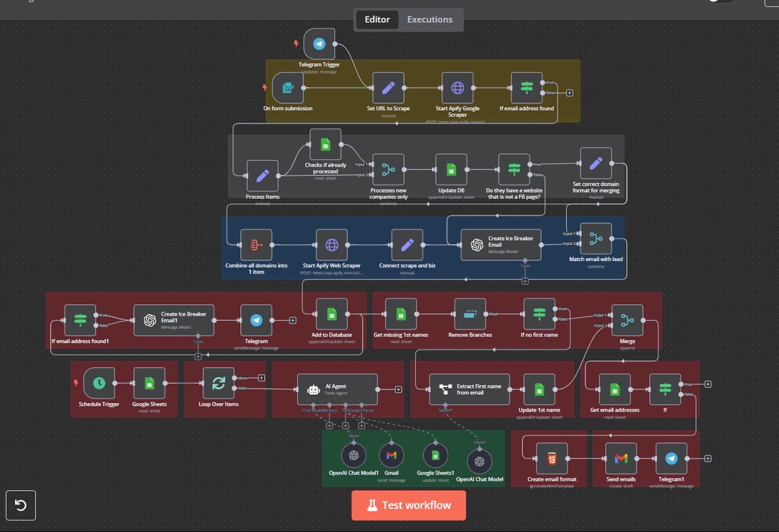
Task: Open the AI Agent node
Action: coord(338,389)
